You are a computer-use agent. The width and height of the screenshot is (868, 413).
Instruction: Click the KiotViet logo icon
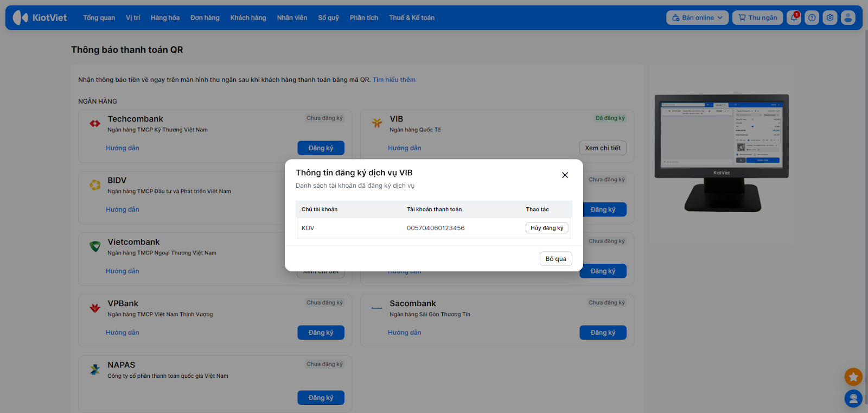[x=21, y=18]
